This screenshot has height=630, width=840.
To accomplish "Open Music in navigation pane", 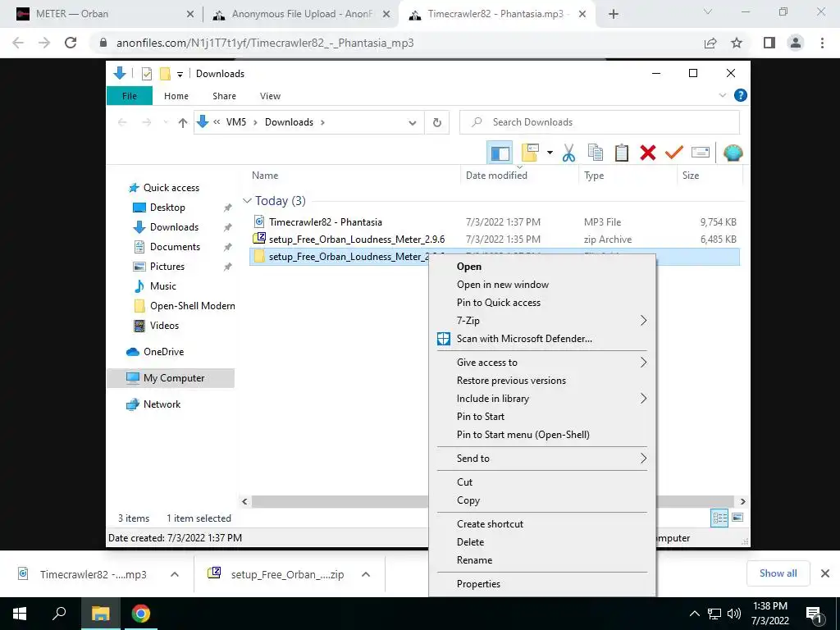I will click(163, 286).
